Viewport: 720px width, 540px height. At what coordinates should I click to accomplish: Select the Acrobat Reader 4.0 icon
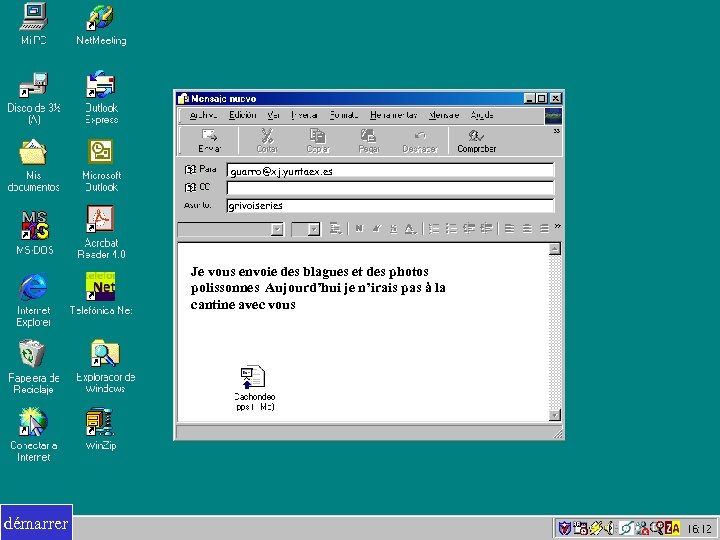pos(101,233)
